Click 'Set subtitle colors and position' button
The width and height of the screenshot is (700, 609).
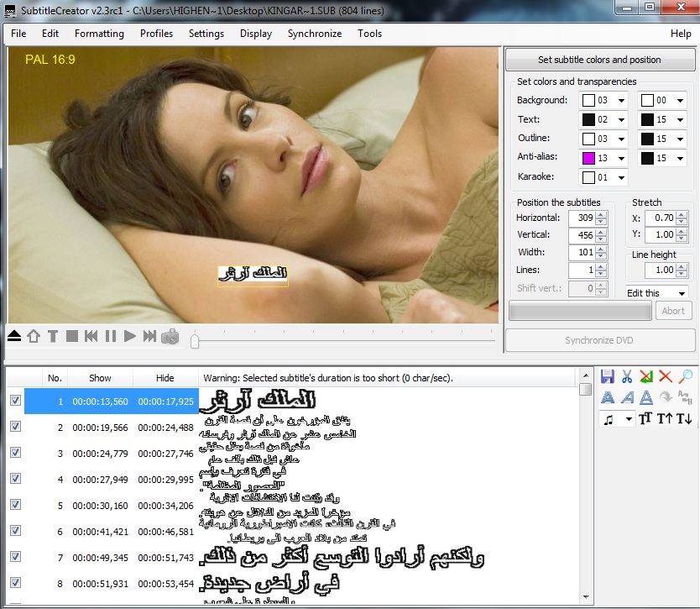599,60
